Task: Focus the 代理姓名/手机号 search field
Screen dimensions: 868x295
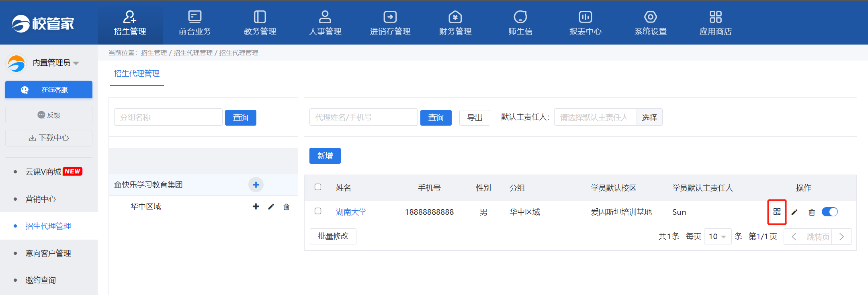Action: (363, 117)
